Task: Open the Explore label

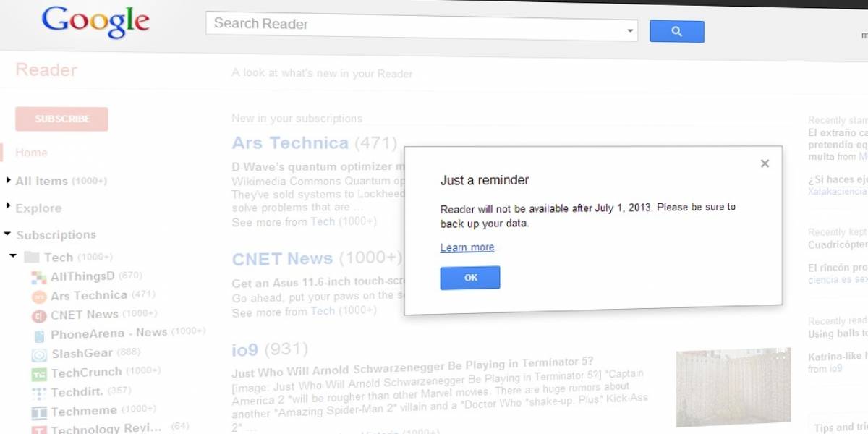Action: [x=38, y=208]
